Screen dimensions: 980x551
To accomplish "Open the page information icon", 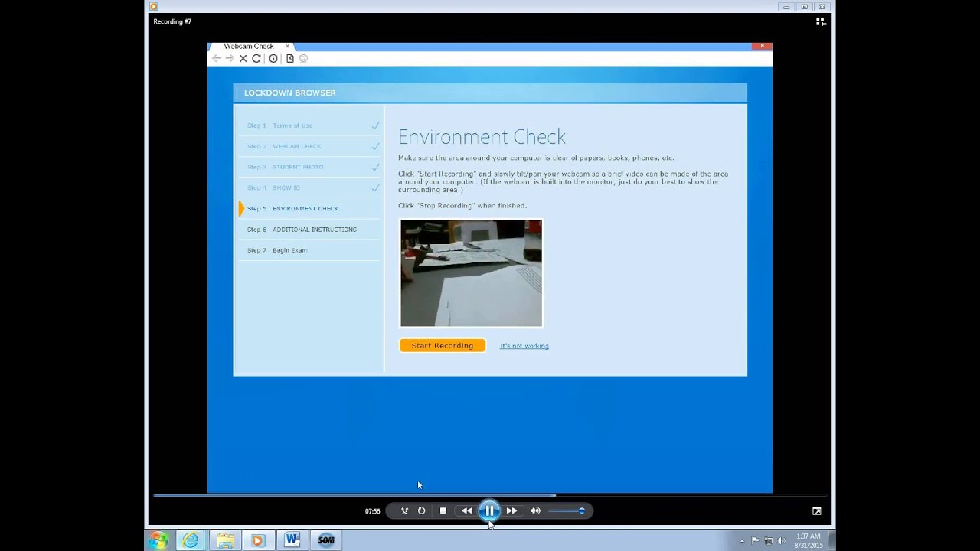I will coord(273,58).
